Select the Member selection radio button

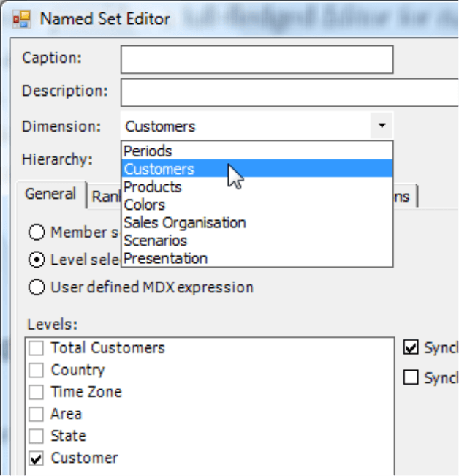(x=37, y=233)
